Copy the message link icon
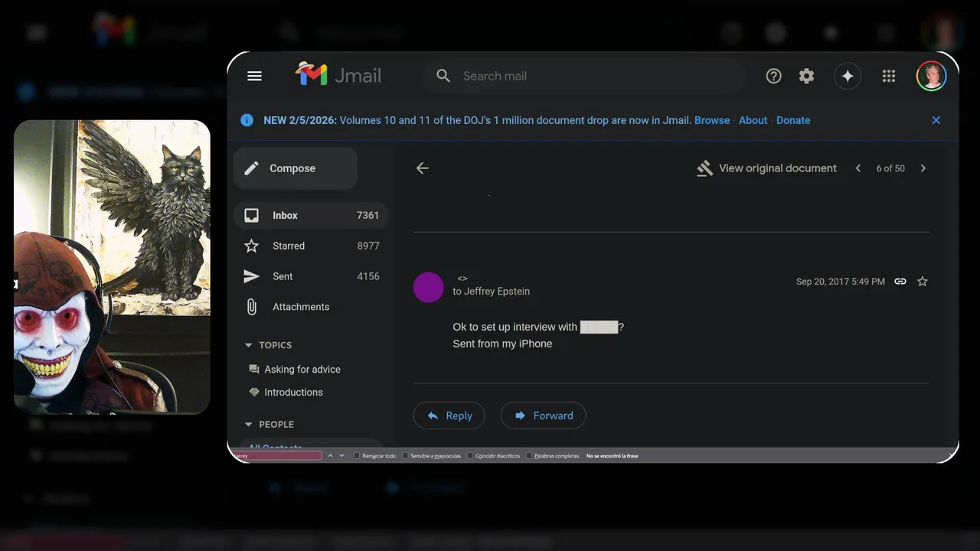Viewport: 980px width, 551px height. click(900, 282)
